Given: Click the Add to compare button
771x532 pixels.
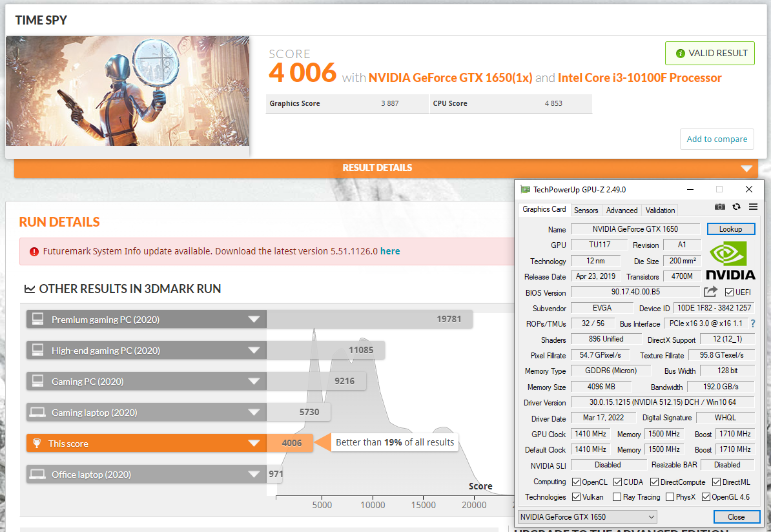Looking at the screenshot, I should coord(717,139).
